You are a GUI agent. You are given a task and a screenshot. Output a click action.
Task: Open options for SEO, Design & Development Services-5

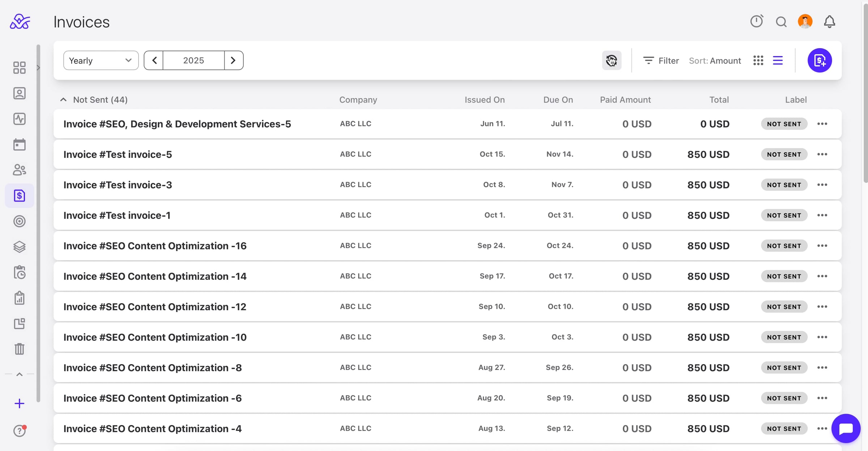click(x=822, y=124)
